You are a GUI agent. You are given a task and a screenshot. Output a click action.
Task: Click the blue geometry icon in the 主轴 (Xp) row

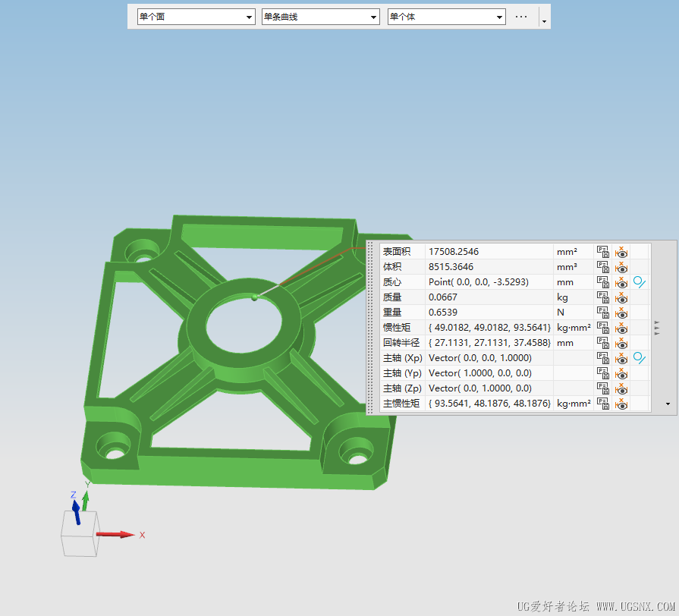pos(639,357)
